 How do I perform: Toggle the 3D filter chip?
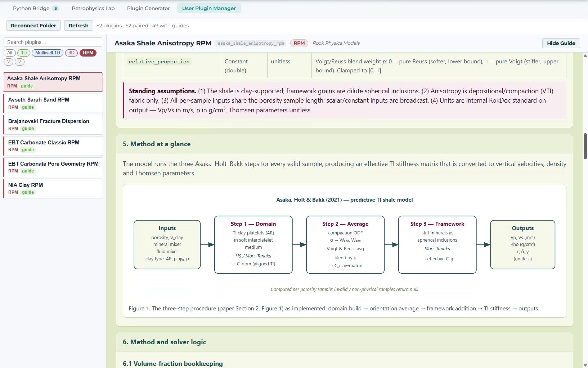pos(72,53)
